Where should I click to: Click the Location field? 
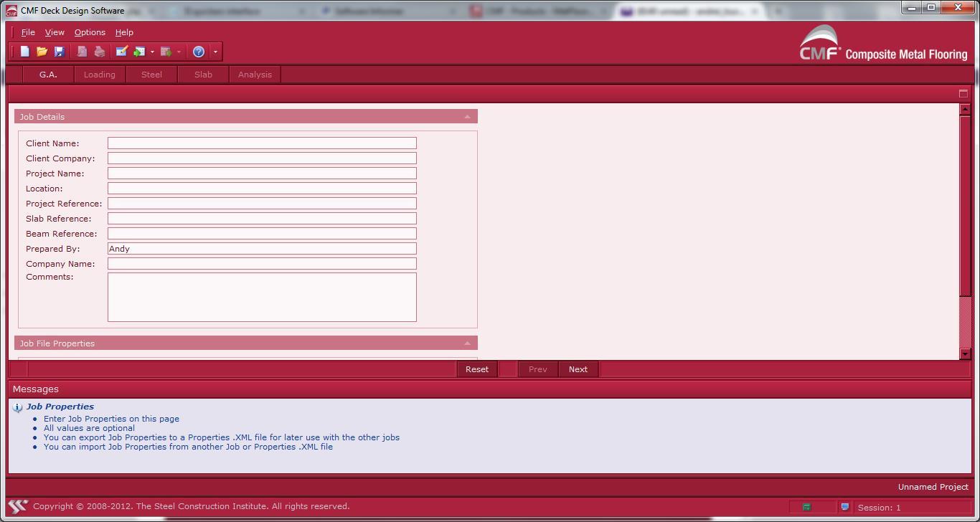pos(262,189)
